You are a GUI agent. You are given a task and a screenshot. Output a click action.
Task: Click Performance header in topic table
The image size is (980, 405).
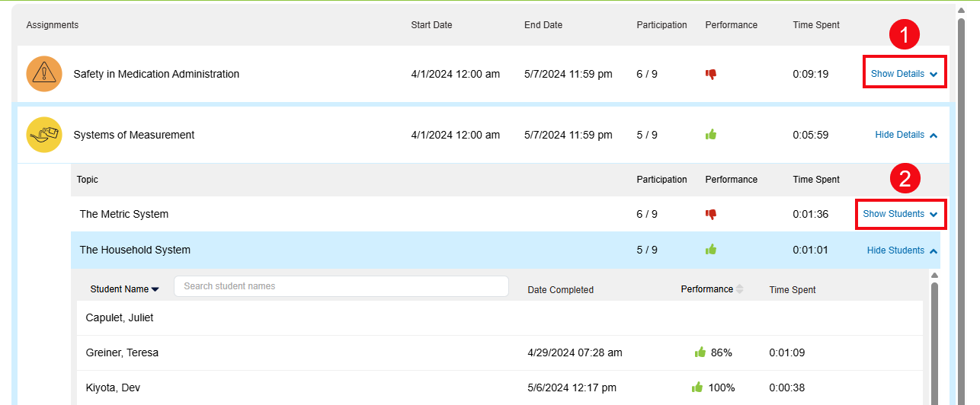pyautogui.click(x=732, y=180)
